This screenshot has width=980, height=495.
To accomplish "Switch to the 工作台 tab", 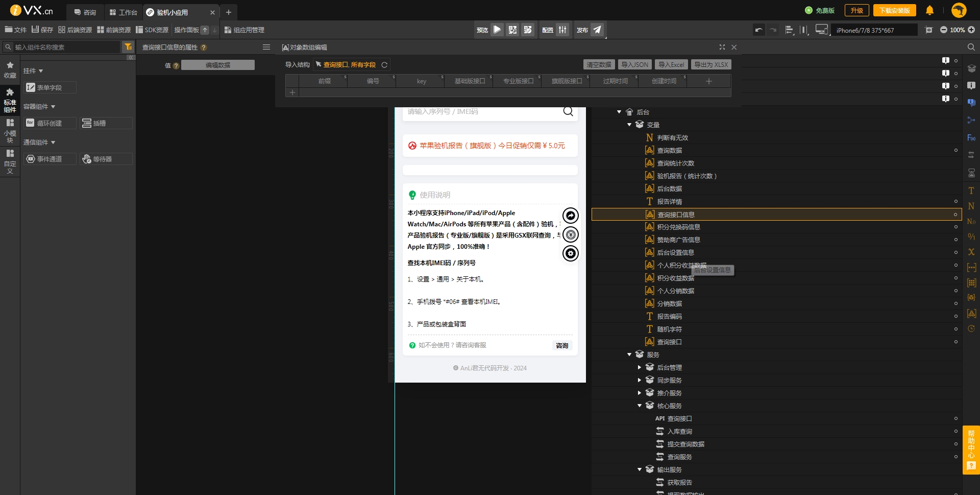I will click(123, 12).
